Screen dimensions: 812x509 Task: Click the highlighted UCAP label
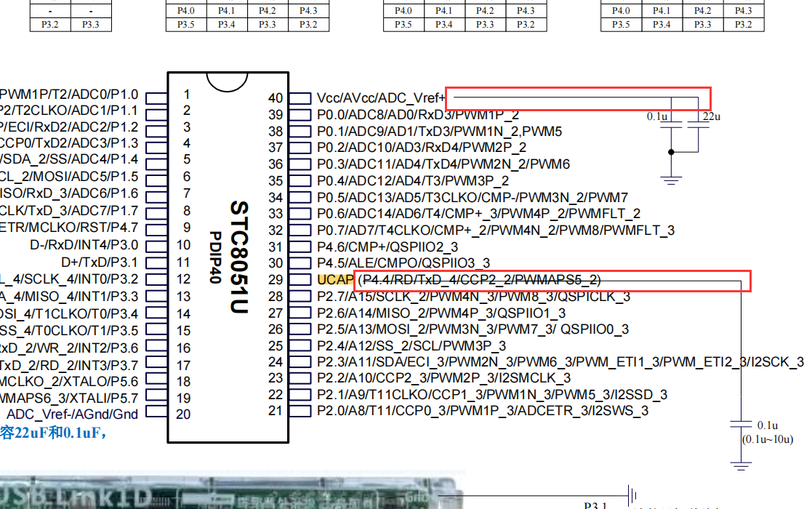[335, 280]
